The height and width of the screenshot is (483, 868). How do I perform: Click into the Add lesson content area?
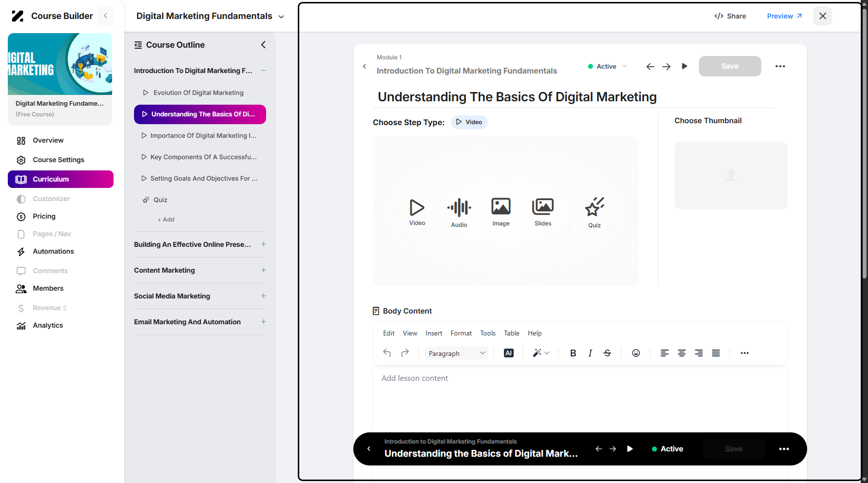point(580,399)
